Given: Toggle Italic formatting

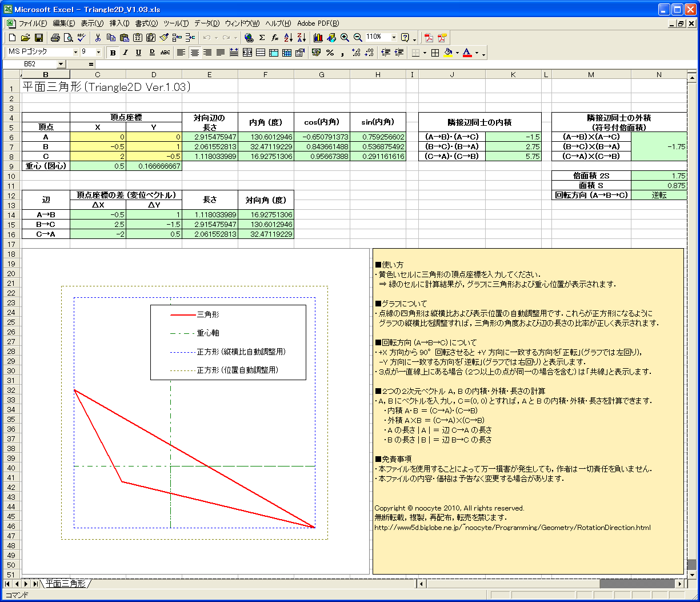Looking at the screenshot, I should tap(125, 53).
